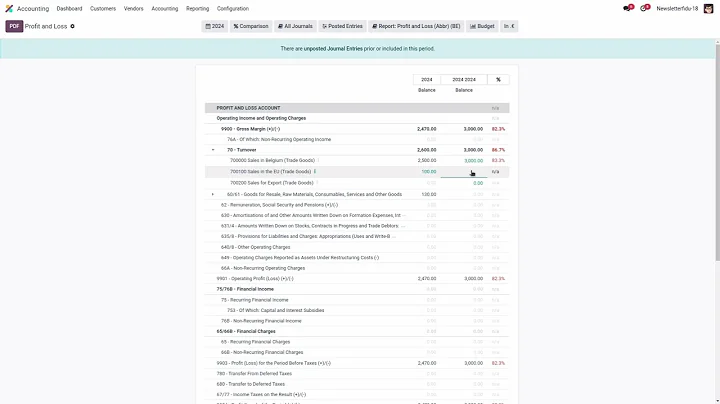The height and width of the screenshot is (404, 720).
Task: Click the 100.00 balance for Sales in the EU
Action: coord(429,172)
